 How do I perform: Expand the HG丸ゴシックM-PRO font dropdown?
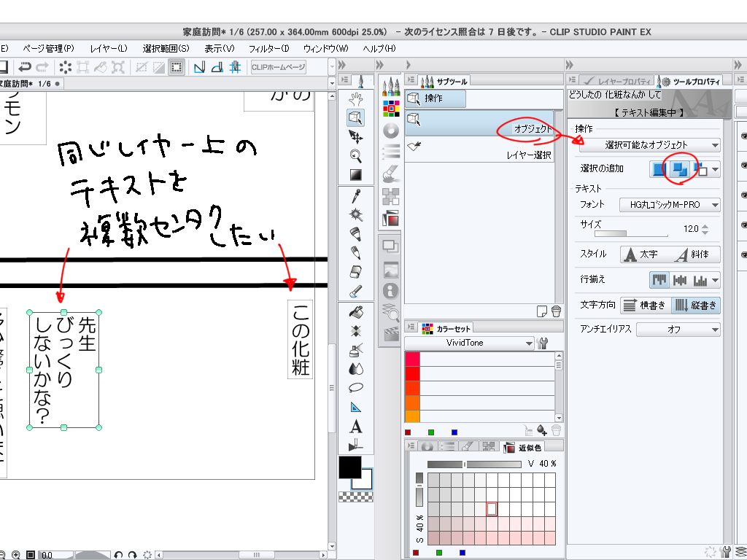click(669, 205)
